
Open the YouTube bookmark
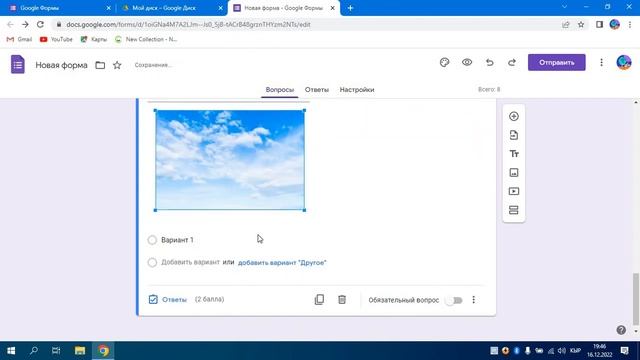[56, 39]
